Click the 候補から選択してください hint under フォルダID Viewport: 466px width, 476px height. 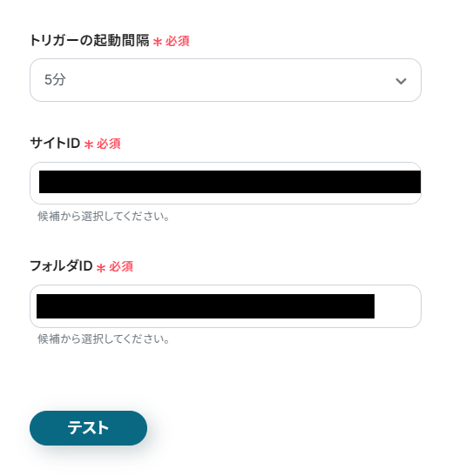[104, 339]
